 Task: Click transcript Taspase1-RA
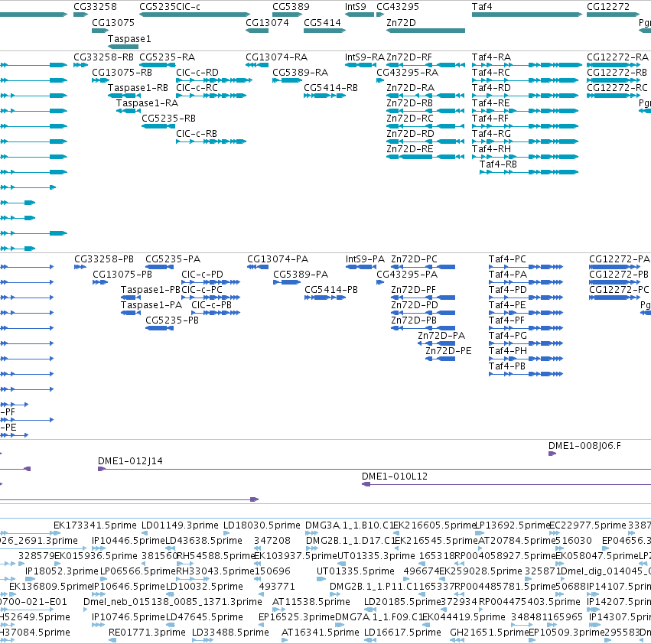pyautogui.click(x=147, y=103)
